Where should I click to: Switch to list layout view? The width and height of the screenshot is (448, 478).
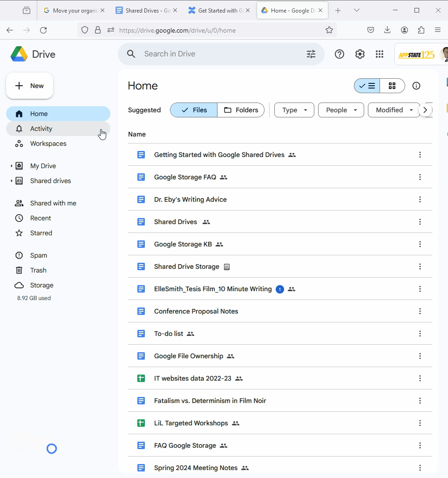pyautogui.click(x=367, y=86)
